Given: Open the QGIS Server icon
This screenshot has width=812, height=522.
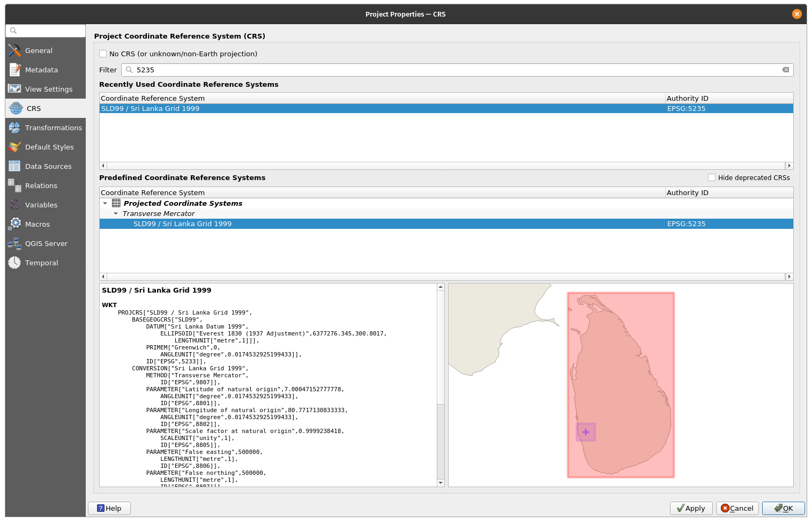Looking at the screenshot, I should coord(14,243).
